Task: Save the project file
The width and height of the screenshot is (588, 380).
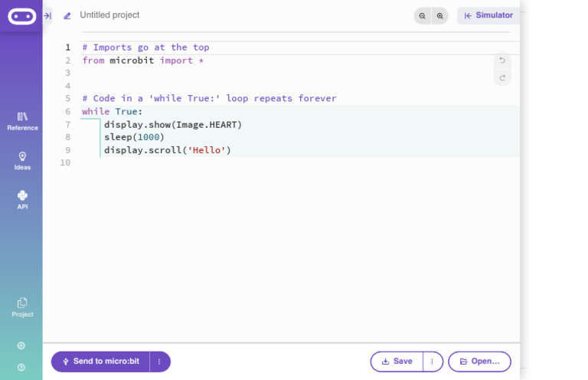Action: pyautogui.click(x=397, y=362)
